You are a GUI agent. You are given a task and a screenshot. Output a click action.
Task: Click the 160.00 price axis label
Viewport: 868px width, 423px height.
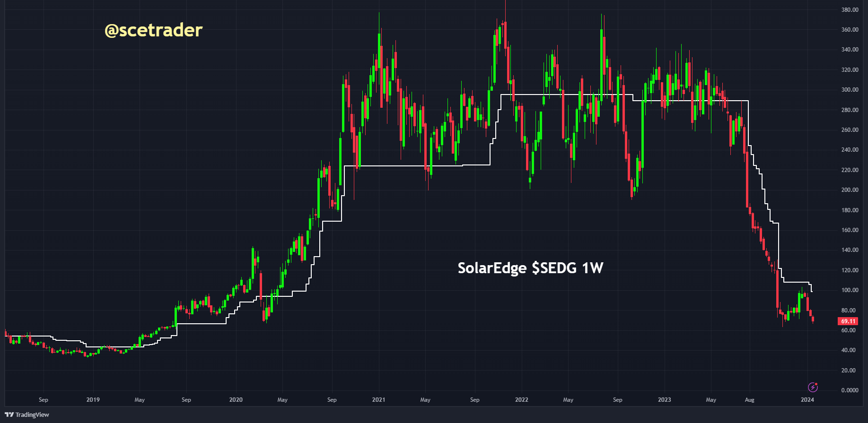point(850,230)
